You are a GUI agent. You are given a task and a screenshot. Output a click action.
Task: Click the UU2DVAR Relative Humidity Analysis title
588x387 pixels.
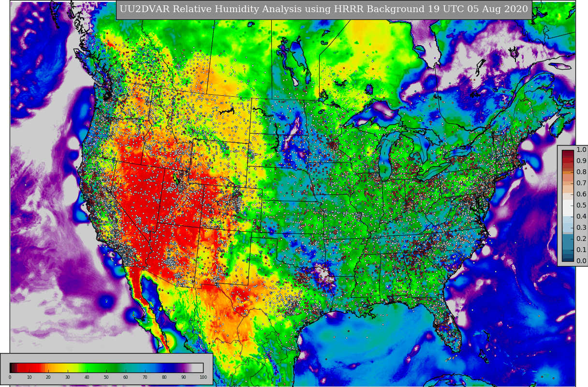click(324, 10)
